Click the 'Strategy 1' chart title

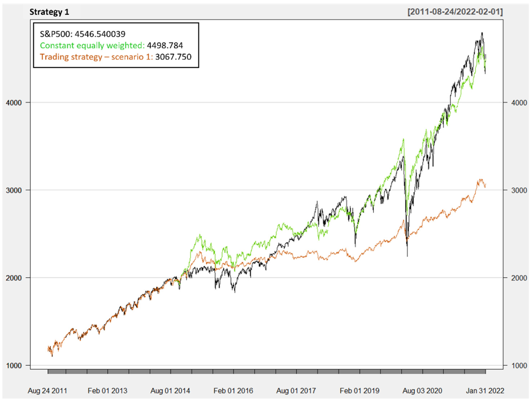click(x=49, y=12)
